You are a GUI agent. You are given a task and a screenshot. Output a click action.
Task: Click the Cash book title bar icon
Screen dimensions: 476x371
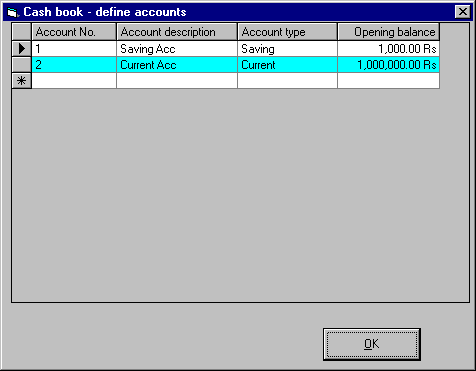pos(13,12)
